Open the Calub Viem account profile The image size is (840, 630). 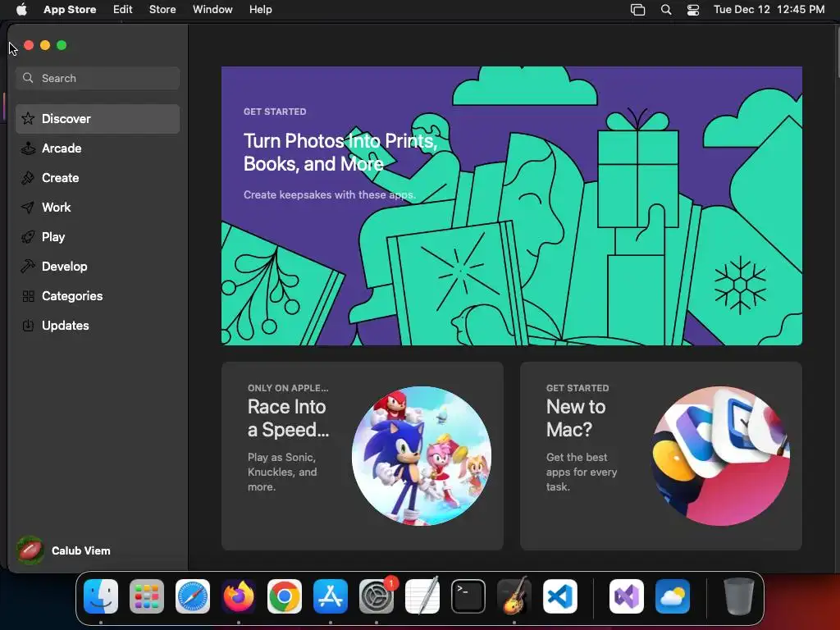coord(64,550)
